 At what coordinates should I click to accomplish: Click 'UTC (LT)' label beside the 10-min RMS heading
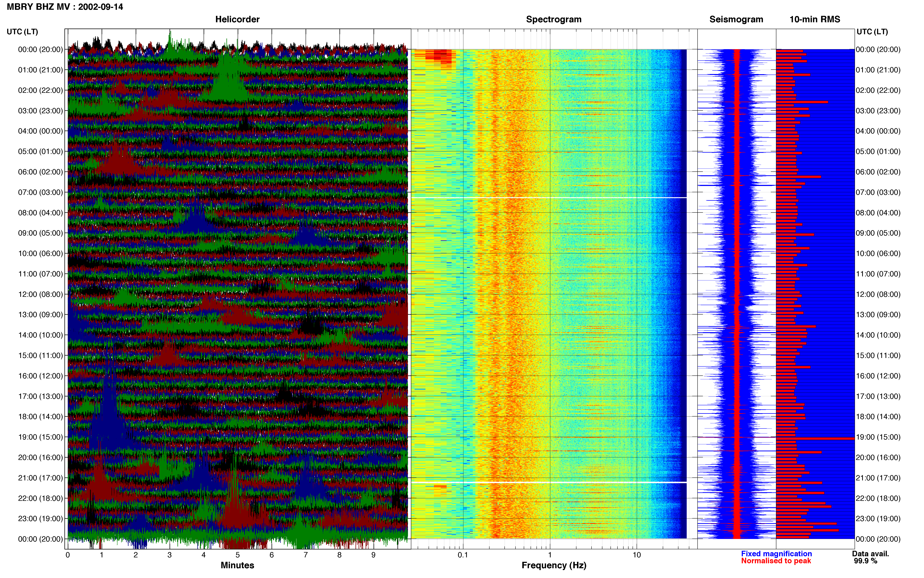pyautogui.click(x=872, y=32)
